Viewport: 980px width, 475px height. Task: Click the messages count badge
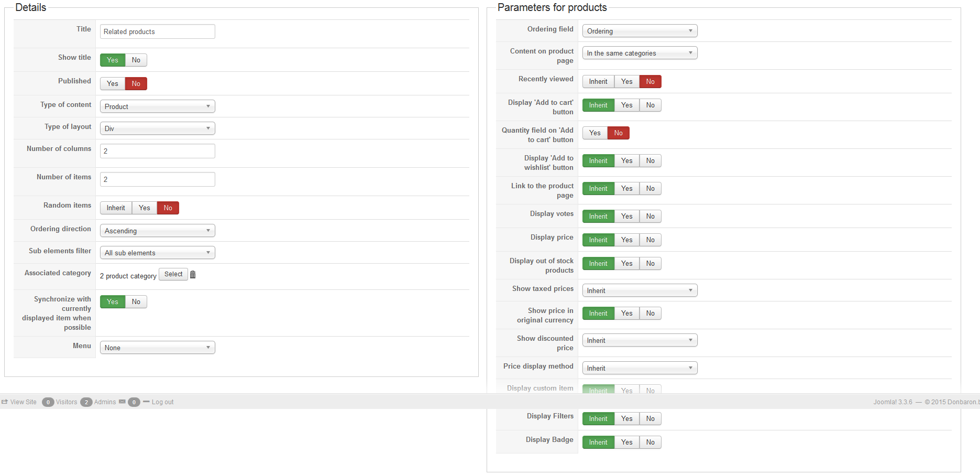pos(134,402)
